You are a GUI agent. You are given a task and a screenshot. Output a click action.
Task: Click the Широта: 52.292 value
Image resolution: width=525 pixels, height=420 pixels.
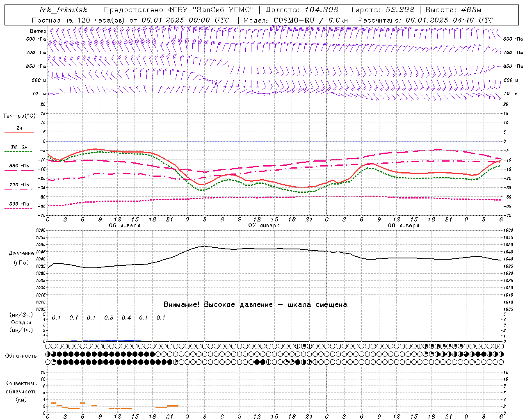point(382,10)
